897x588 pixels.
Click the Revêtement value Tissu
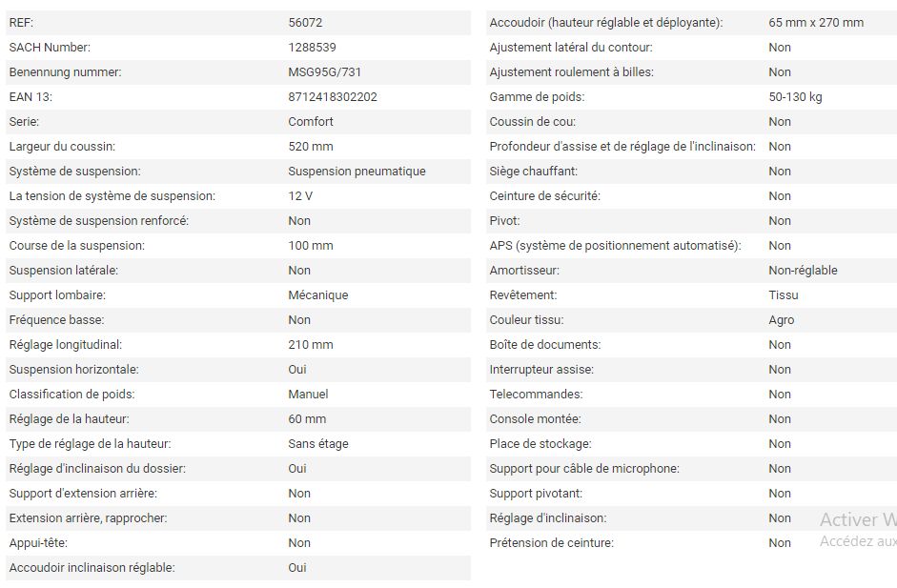[784, 294]
